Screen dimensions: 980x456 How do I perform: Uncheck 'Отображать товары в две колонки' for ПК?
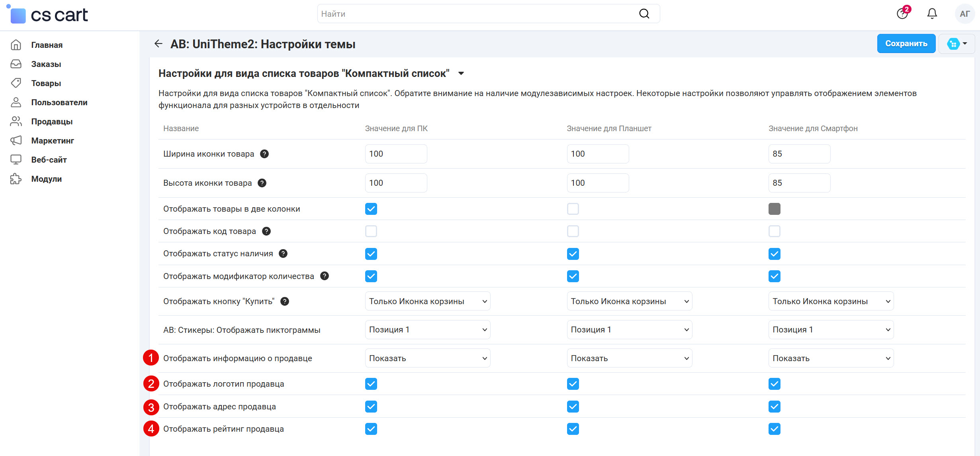coord(371,208)
